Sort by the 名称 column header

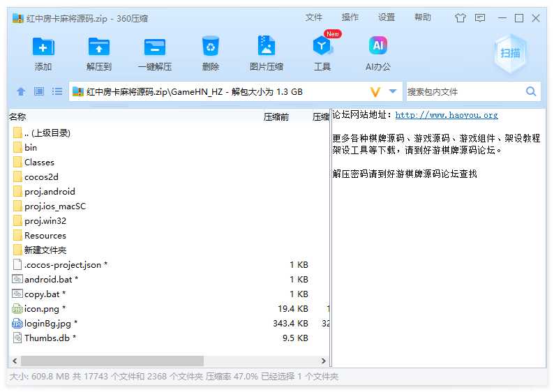coord(17,116)
